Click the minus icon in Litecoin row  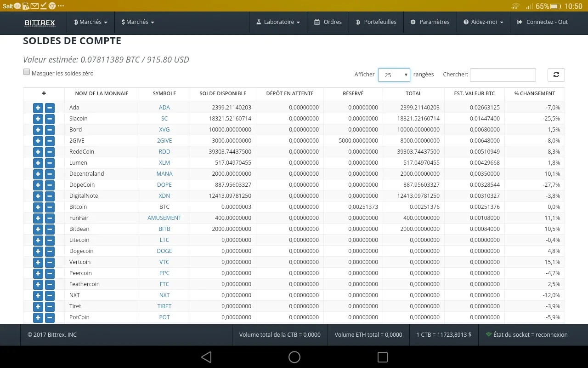click(x=50, y=240)
